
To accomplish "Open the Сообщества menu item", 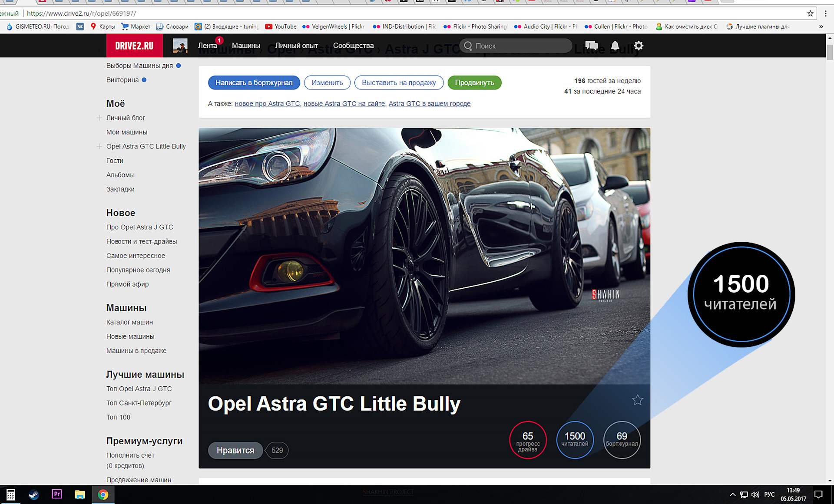I will [353, 46].
